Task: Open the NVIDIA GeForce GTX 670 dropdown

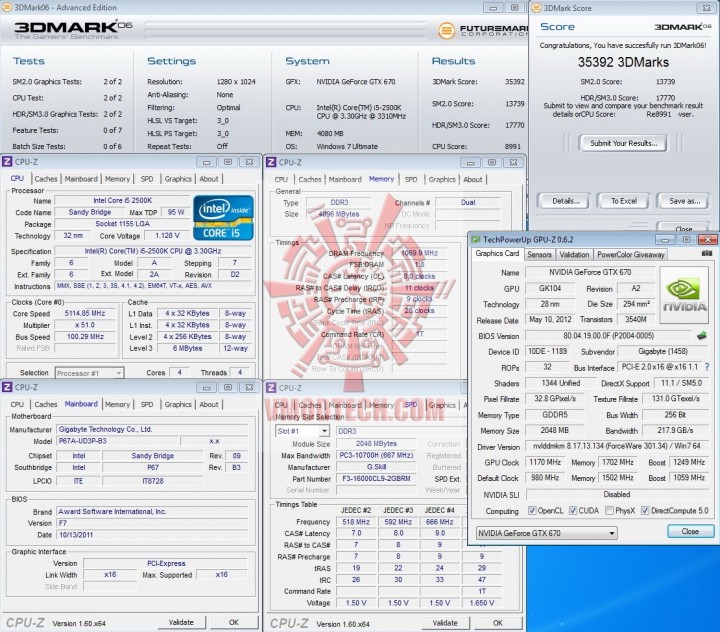Action: click(x=546, y=533)
